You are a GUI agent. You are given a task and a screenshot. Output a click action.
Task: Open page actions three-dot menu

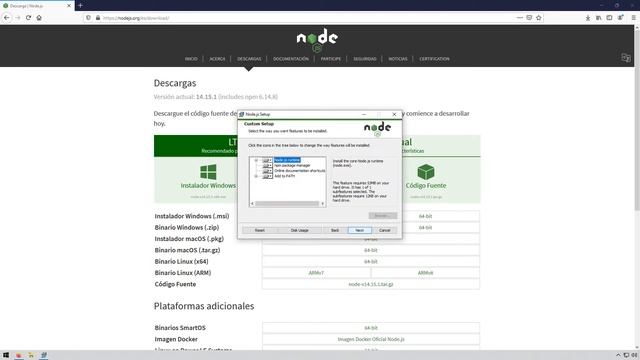[519, 18]
